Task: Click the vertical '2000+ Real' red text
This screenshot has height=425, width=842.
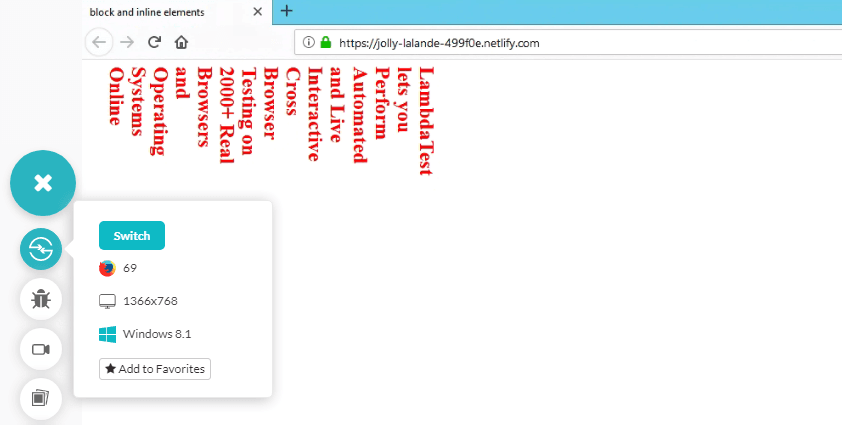Action: coord(227,115)
